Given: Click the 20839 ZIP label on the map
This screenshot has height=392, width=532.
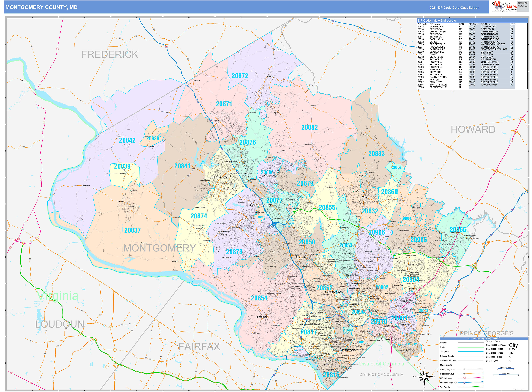Looking at the screenshot, I should pos(122,166).
